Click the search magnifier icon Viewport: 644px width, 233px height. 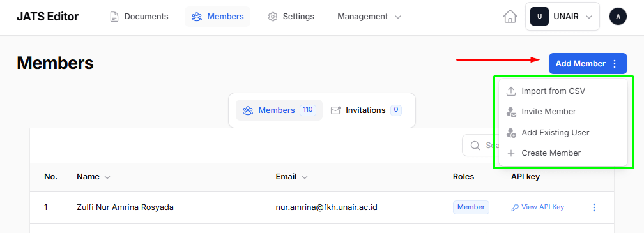[x=475, y=145]
